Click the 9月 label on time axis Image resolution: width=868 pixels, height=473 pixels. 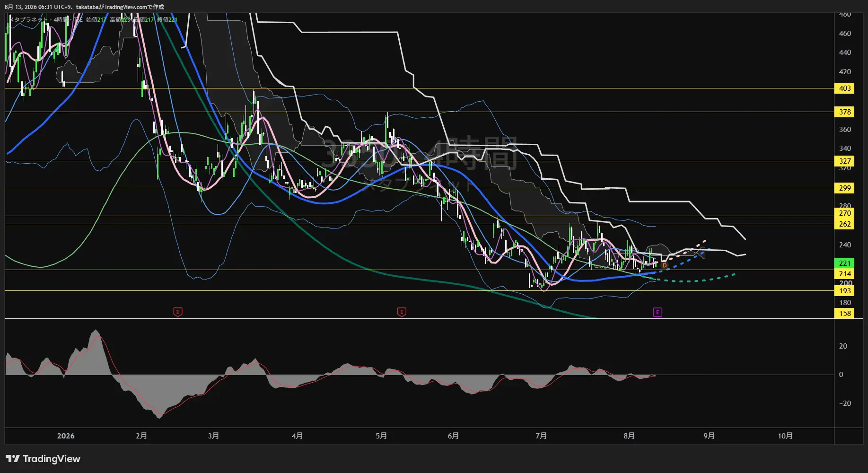709,436
